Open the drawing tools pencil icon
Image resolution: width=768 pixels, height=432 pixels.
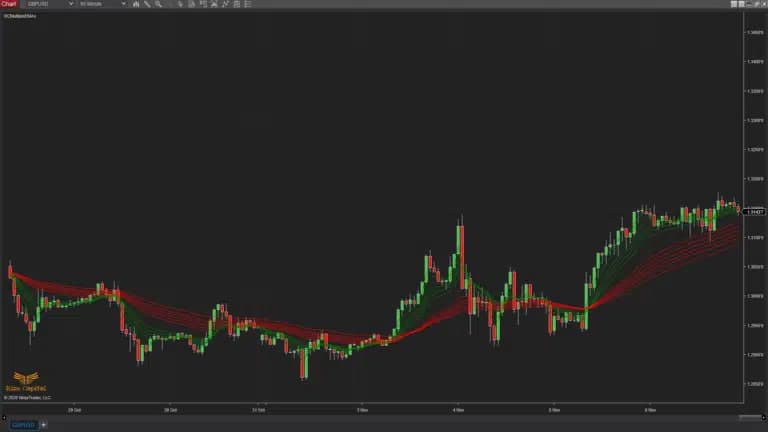146,4
